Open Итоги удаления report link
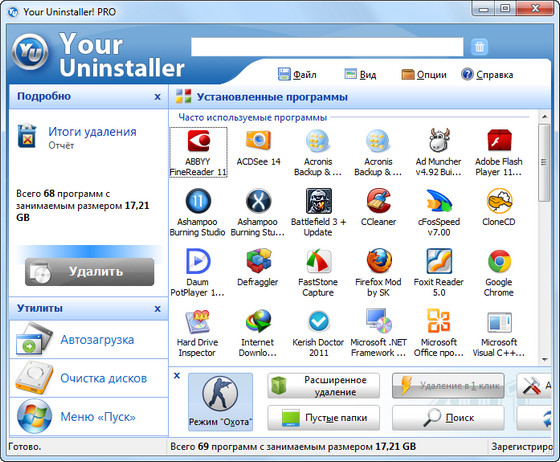The width and height of the screenshot is (560, 462). click(92, 132)
